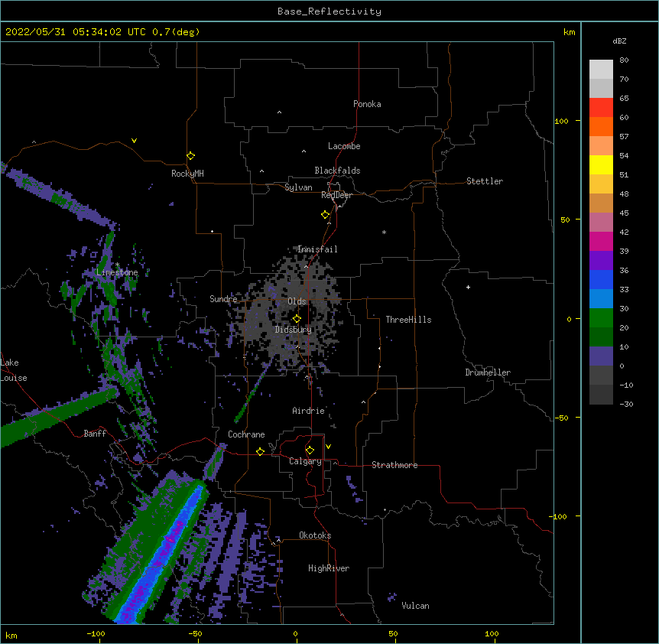Click the yellow V marker northeast of Calgary
659x644 pixels.
click(328, 447)
